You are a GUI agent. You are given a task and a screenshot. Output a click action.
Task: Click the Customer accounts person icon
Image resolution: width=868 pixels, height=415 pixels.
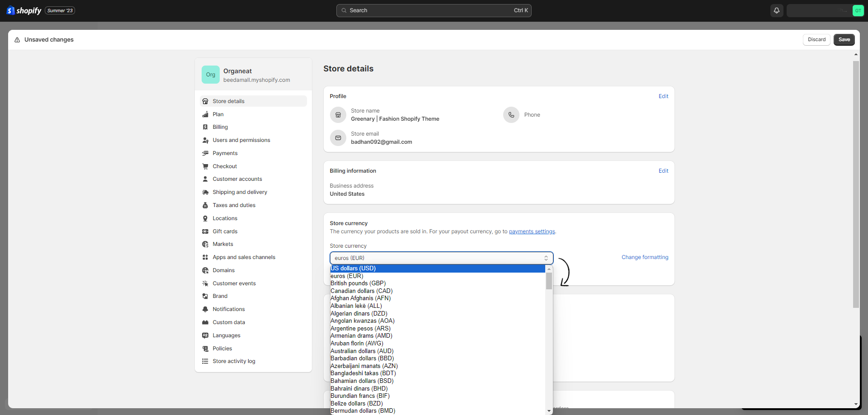point(205,179)
